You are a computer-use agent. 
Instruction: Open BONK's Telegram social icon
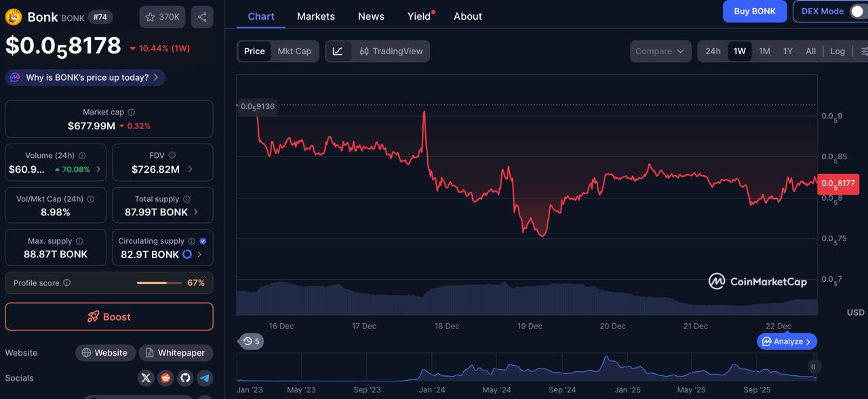click(205, 377)
